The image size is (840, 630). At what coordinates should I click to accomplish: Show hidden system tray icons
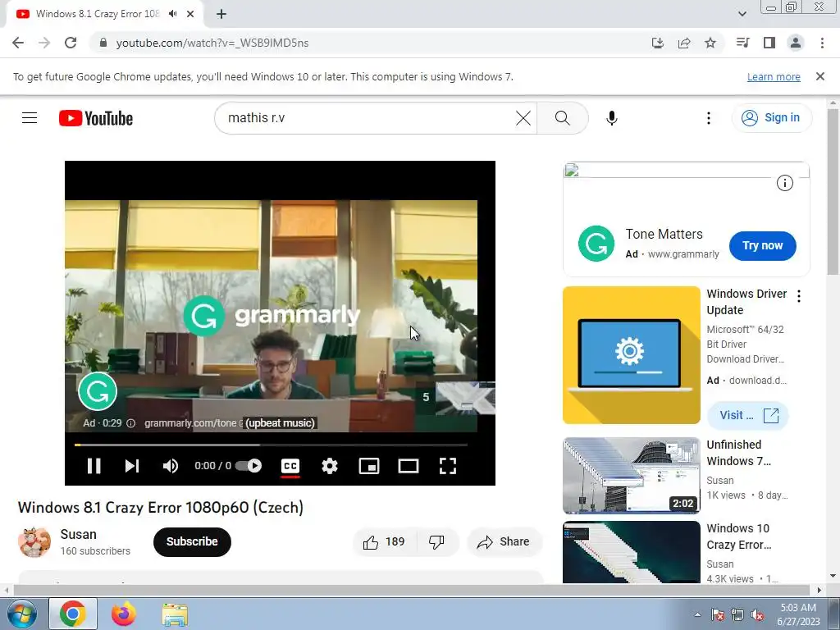(x=697, y=614)
